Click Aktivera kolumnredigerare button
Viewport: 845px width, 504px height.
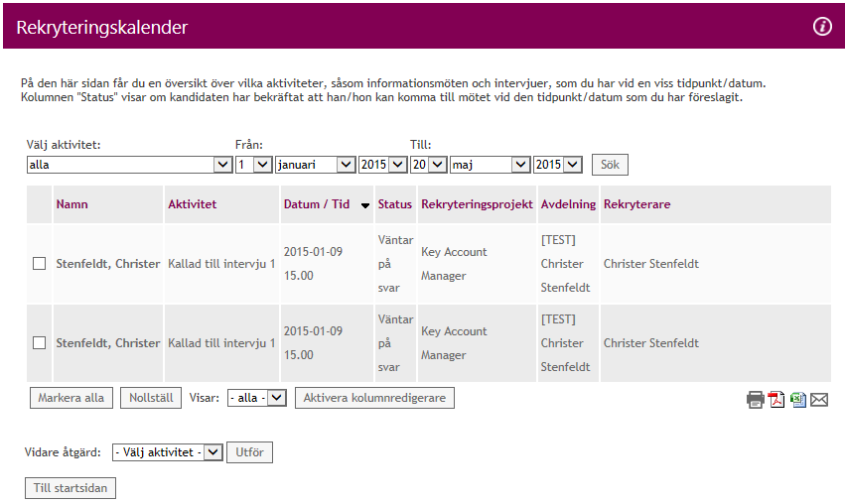pos(374,398)
